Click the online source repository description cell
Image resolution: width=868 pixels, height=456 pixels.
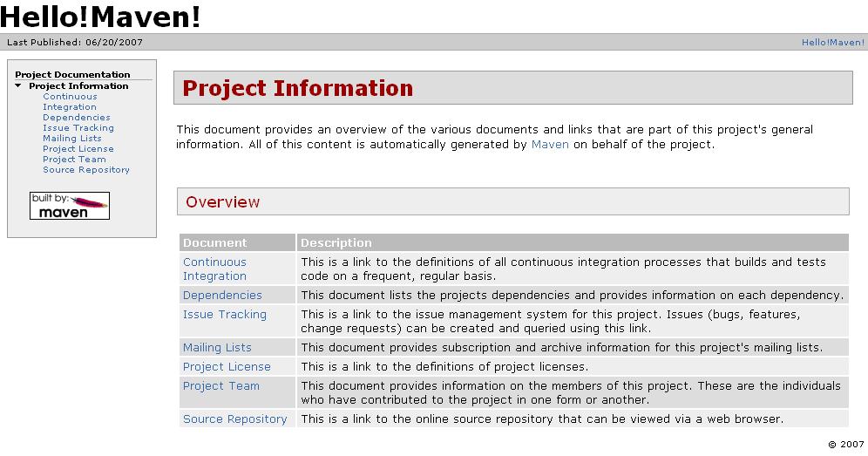pos(573,419)
